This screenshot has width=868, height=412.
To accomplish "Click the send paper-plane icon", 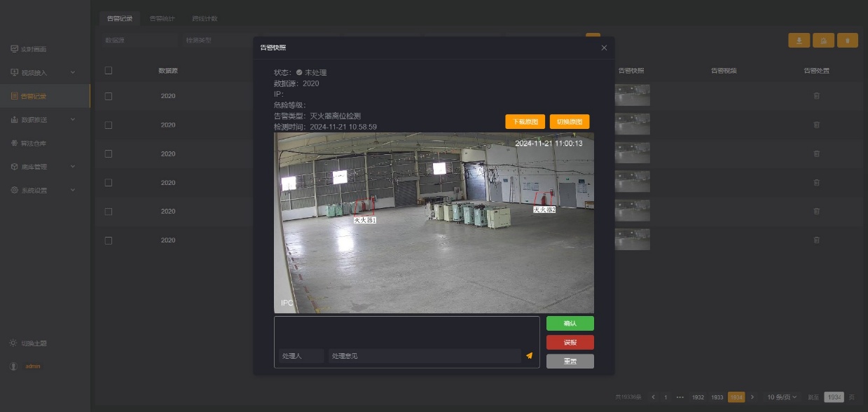I will pos(530,355).
